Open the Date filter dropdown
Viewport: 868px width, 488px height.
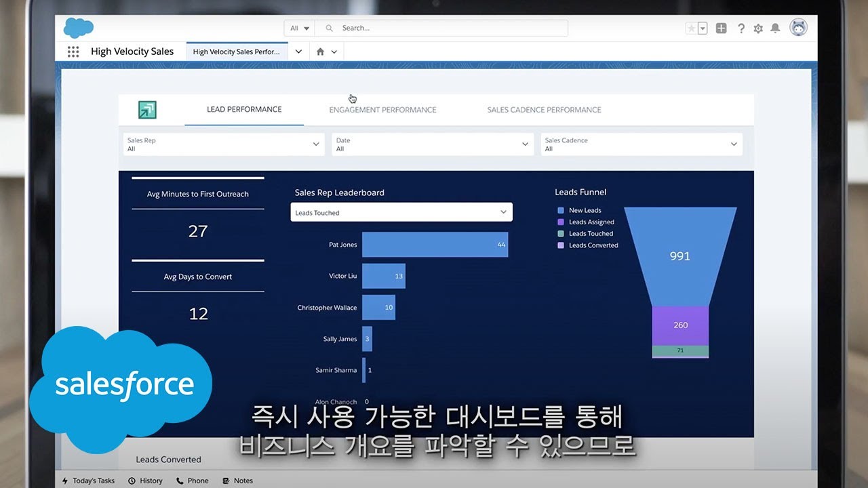coord(433,144)
